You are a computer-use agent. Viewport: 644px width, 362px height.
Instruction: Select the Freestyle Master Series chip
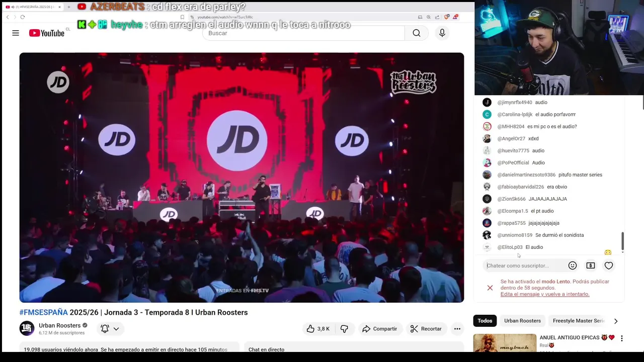[579, 321]
